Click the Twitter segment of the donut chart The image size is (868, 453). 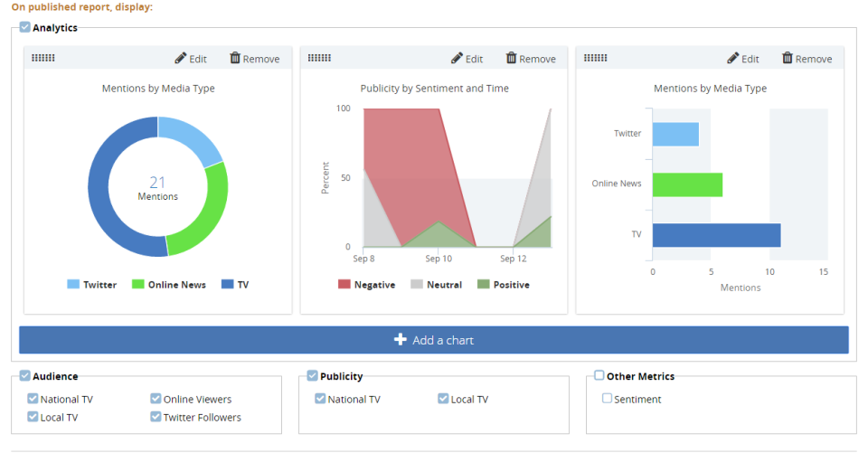(x=193, y=137)
